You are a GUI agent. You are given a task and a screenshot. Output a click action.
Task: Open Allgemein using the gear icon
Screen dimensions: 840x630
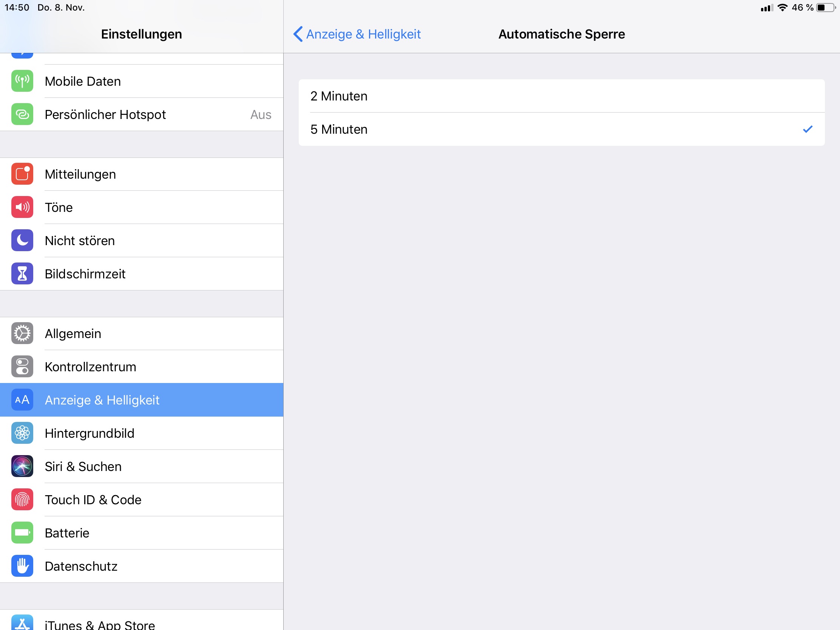point(22,334)
